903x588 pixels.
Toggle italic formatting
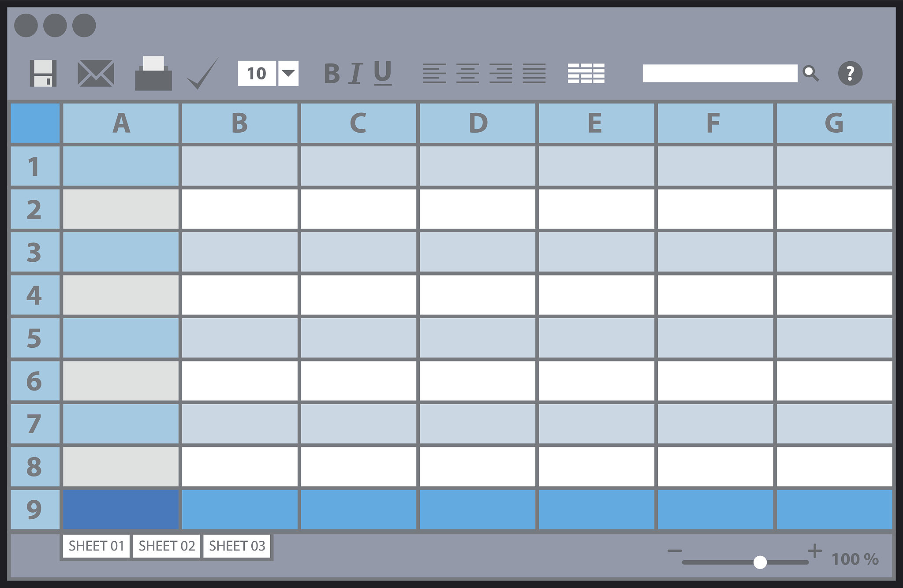pyautogui.click(x=355, y=73)
